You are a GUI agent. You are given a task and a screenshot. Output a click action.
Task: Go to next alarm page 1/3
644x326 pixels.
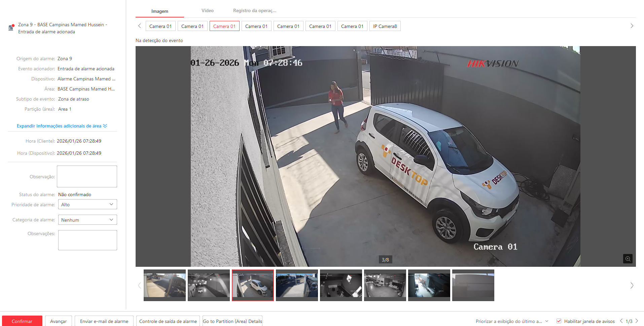click(637, 321)
